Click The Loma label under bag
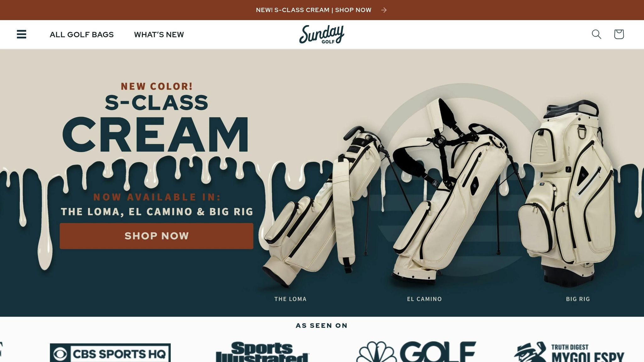Image resolution: width=644 pixels, height=362 pixels. [290, 299]
